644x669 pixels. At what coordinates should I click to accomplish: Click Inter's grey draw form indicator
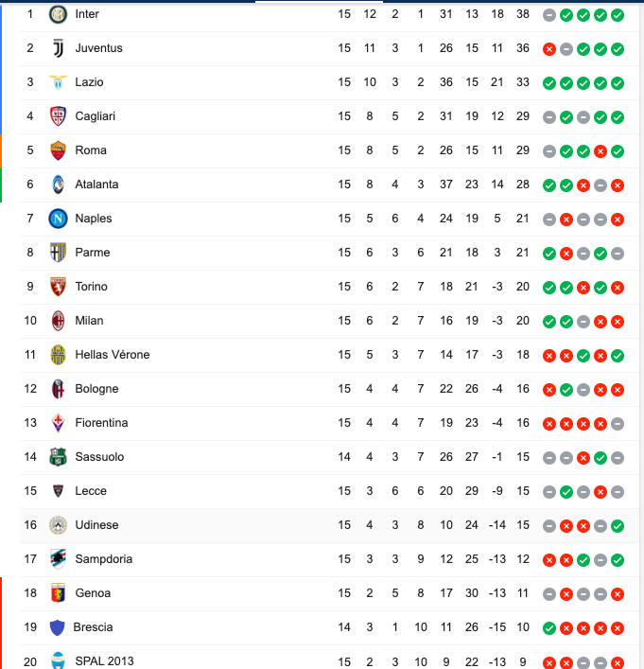click(x=549, y=15)
